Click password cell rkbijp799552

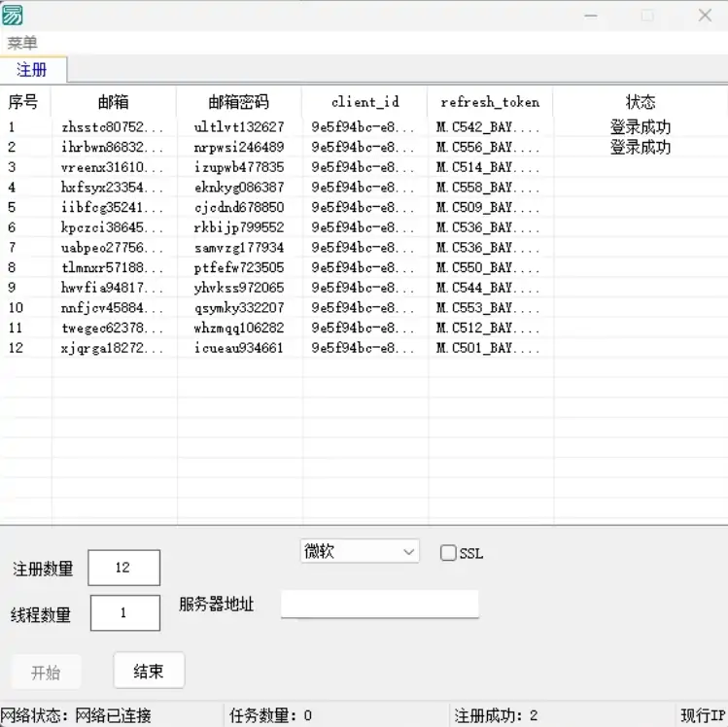click(239, 227)
